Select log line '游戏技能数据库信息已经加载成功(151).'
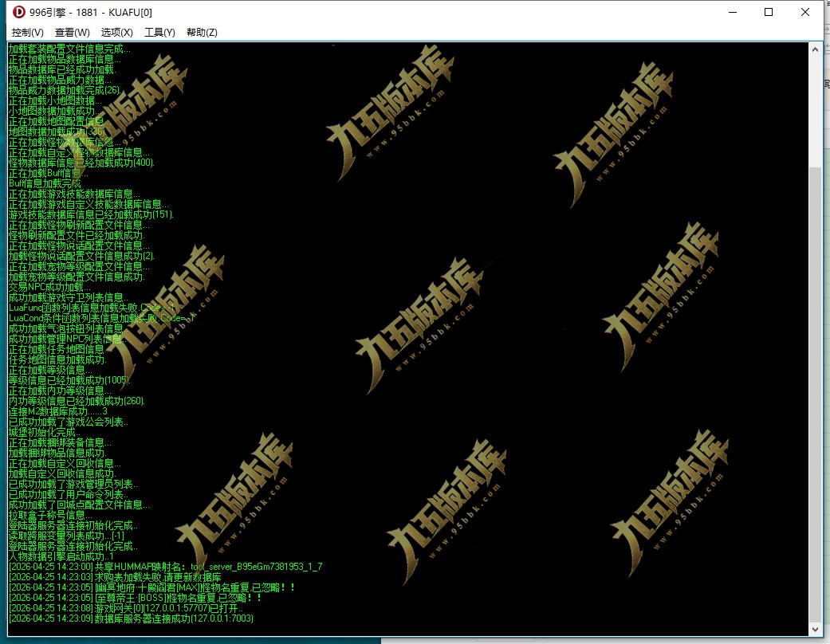This screenshot has height=644, width=830. tap(91, 214)
